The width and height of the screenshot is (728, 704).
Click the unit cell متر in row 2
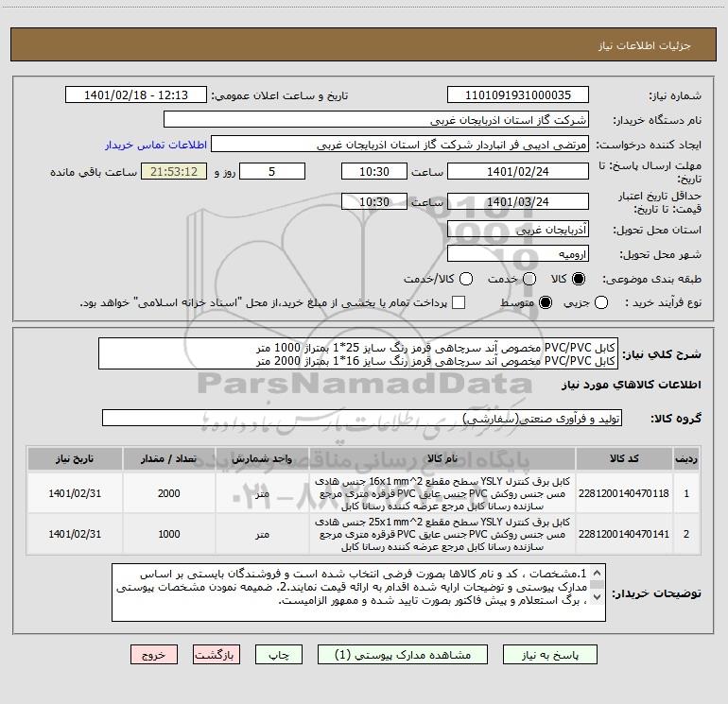coord(262,534)
